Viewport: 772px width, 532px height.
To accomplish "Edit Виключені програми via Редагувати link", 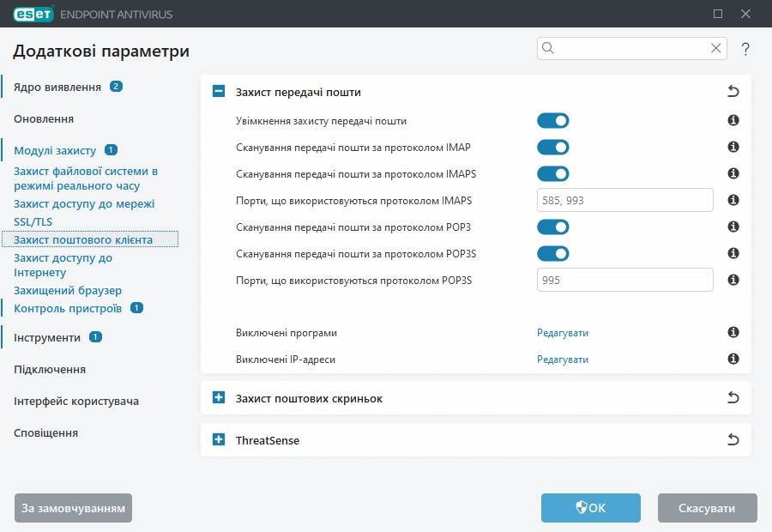I will point(562,333).
